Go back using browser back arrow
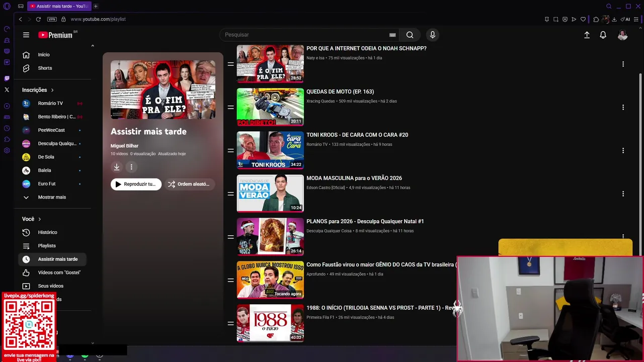 20,19
